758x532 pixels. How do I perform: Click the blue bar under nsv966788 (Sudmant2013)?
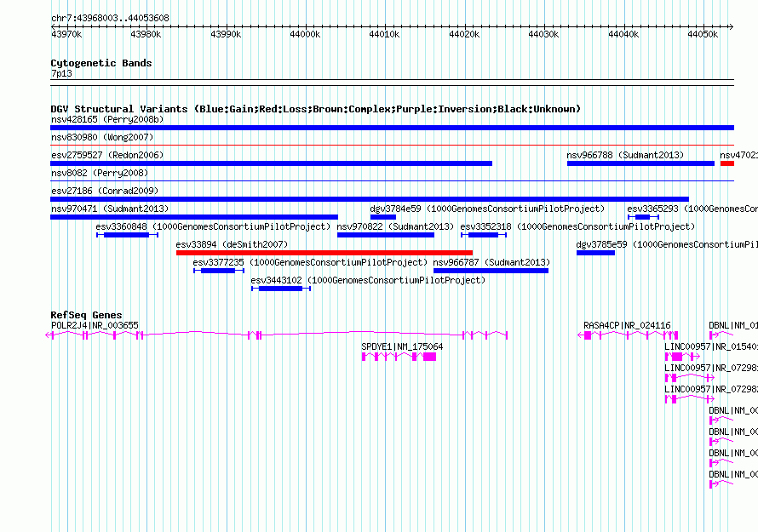click(640, 163)
